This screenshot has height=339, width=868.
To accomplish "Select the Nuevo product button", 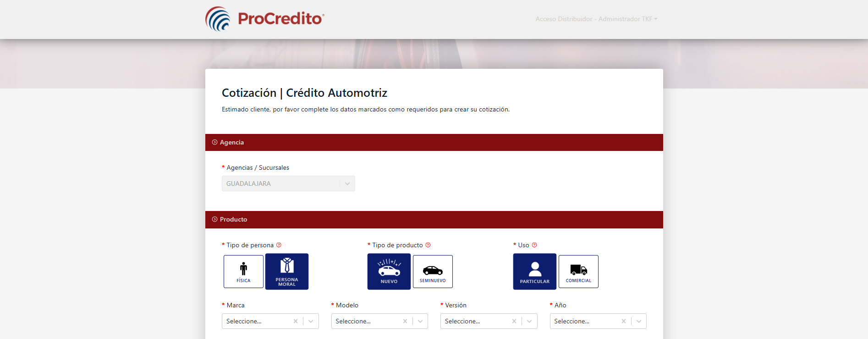I will coord(389,272).
